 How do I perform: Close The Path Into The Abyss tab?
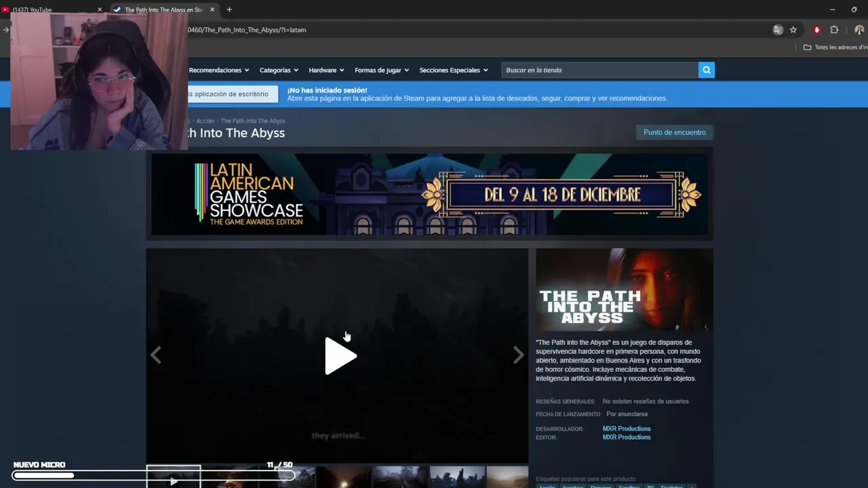[x=212, y=9]
